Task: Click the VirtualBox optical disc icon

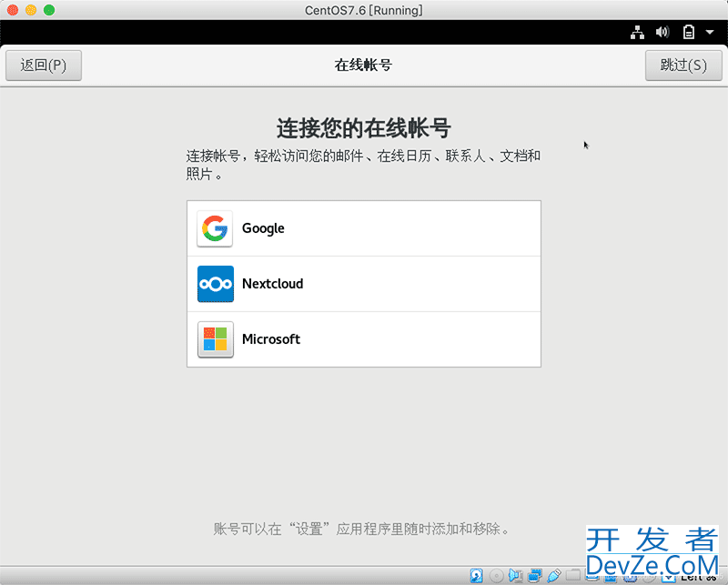Action: tap(496, 576)
